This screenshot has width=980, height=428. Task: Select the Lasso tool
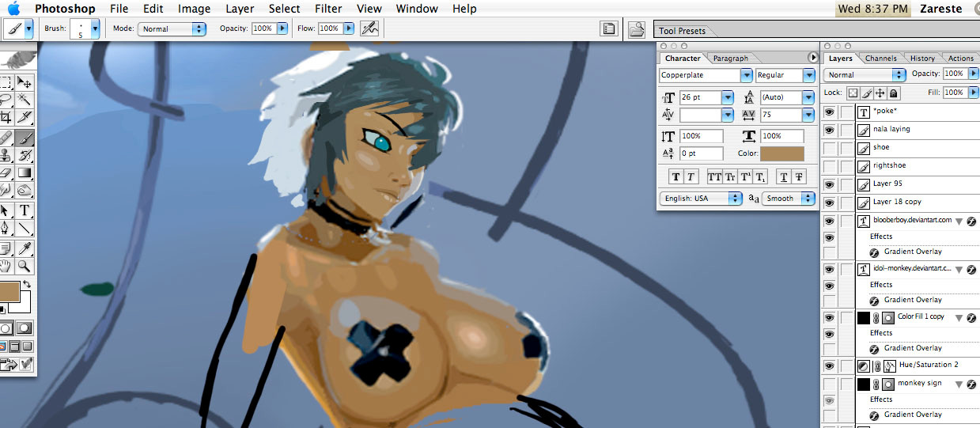click(6, 100)
